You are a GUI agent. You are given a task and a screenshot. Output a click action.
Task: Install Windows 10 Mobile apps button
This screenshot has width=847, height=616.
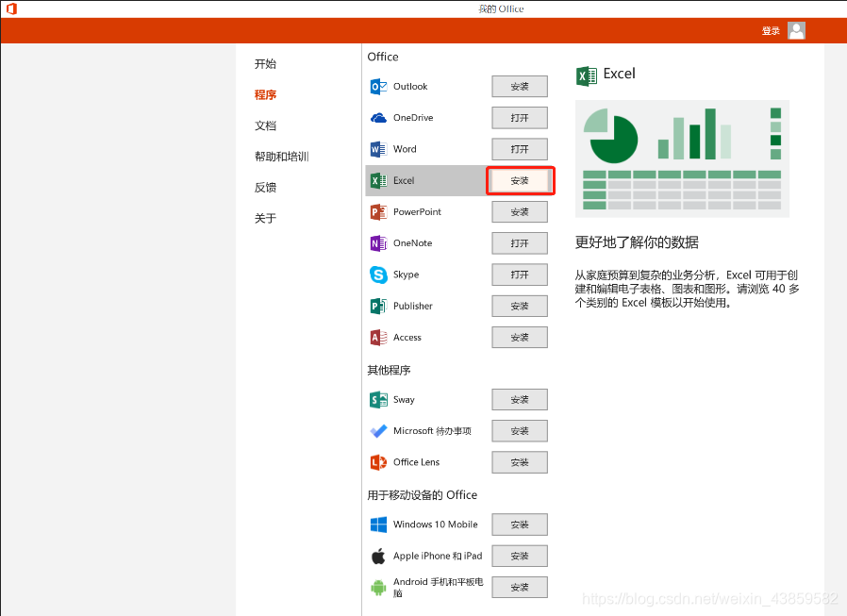(520, 524)
